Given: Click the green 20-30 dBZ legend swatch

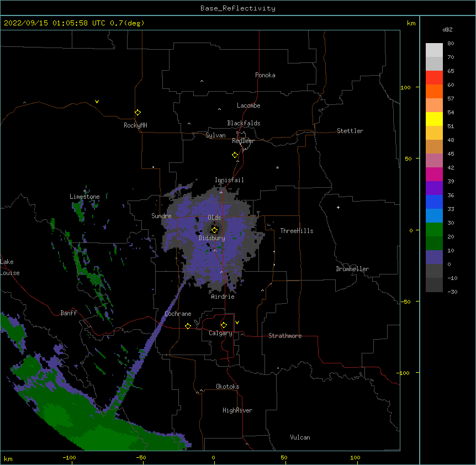Looking at the screenshot, I should 434,230.
